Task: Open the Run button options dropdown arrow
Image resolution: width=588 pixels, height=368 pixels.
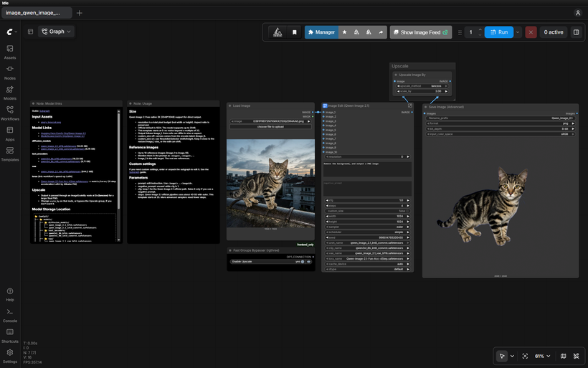Action: pyautogui.click(x=518, y=32)
